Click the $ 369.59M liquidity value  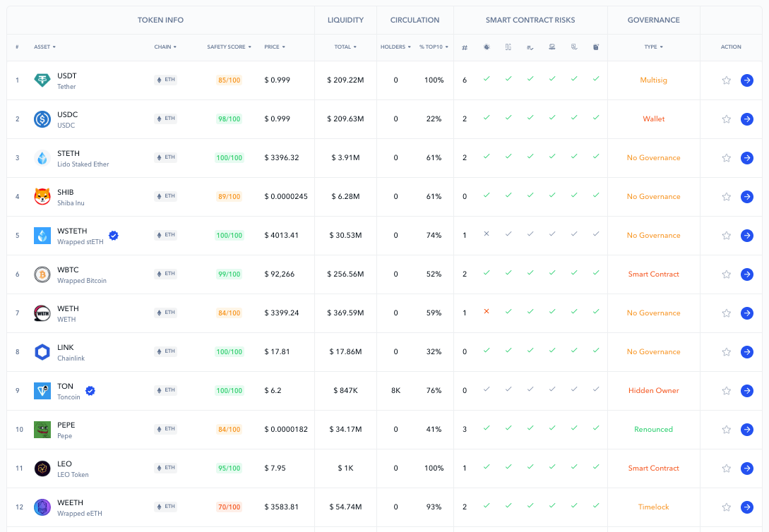coord(345,313)
